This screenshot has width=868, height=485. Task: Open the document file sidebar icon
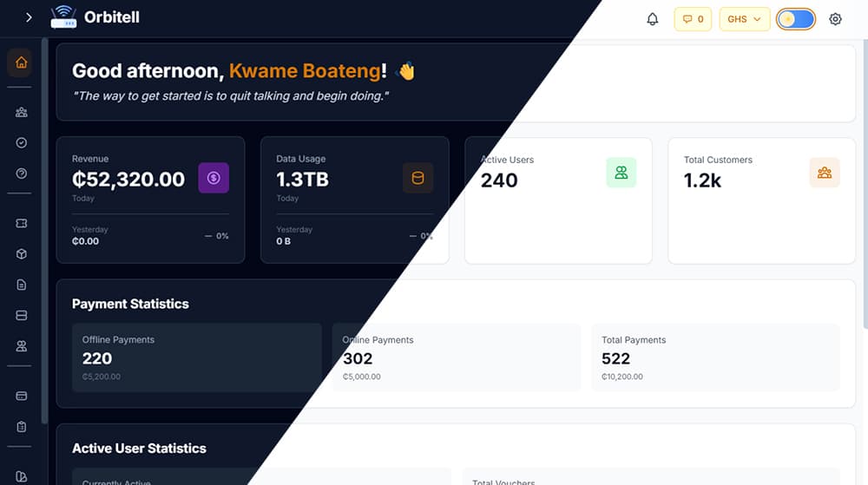click(x=21, y=285)
